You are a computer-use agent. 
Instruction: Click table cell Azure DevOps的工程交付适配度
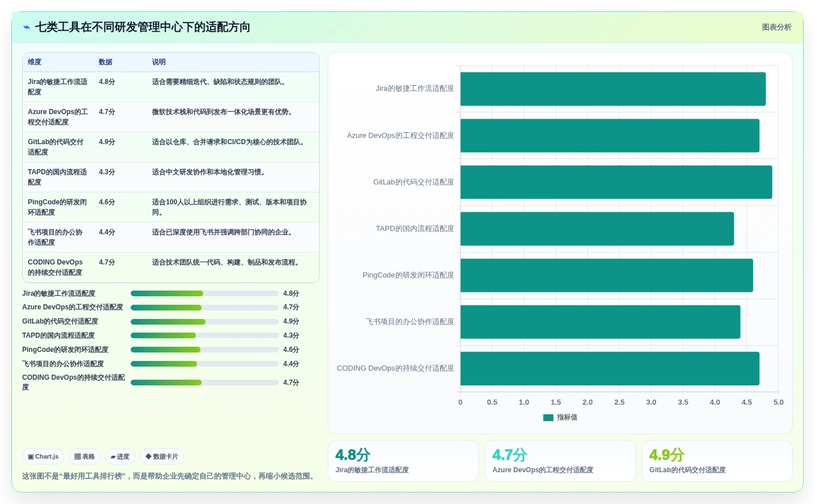pos(58,117)
